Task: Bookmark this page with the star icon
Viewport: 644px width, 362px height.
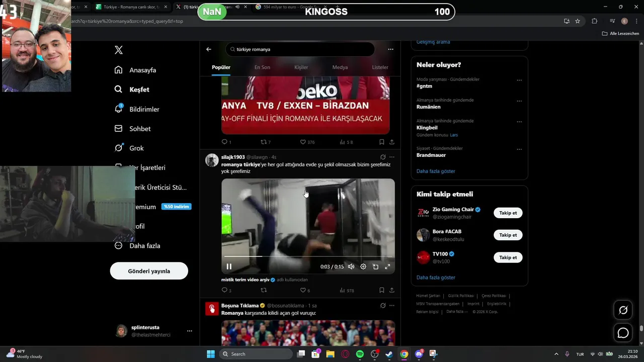Action: pos(578,21)
